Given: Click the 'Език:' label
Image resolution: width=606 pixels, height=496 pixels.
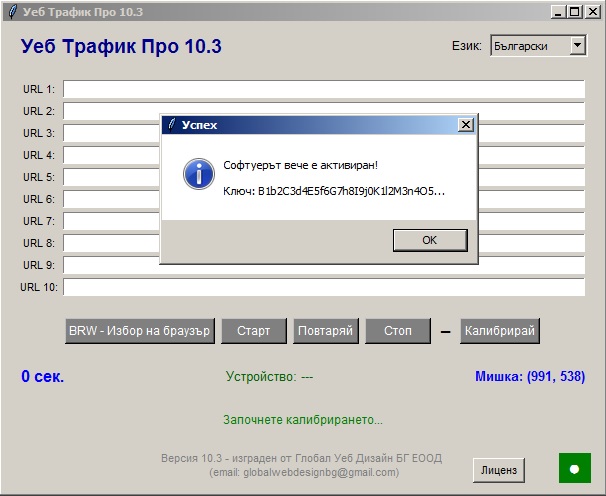Looking at the screenshot, I should [467, 46].
